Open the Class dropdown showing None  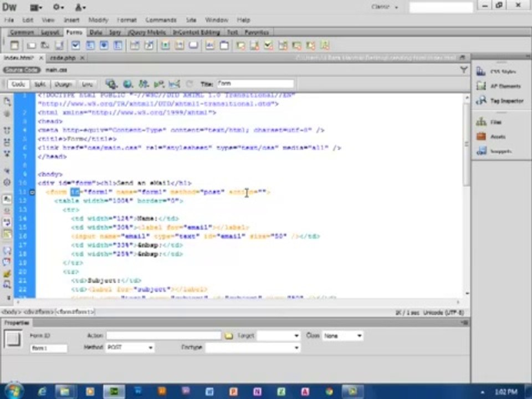click(342, 336)
